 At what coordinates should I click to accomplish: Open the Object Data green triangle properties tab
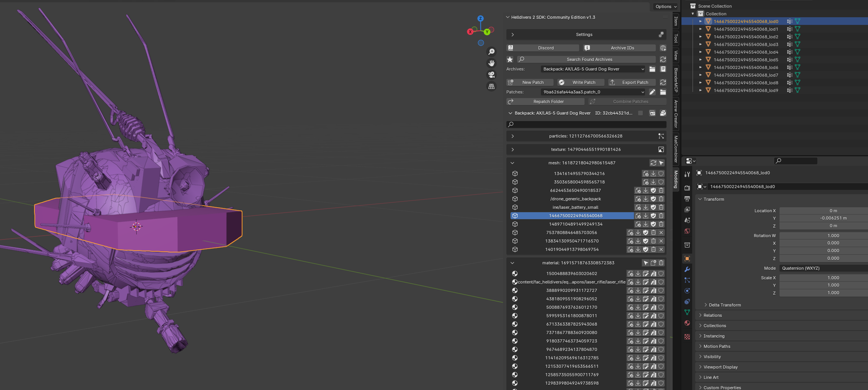coord(687,312)
